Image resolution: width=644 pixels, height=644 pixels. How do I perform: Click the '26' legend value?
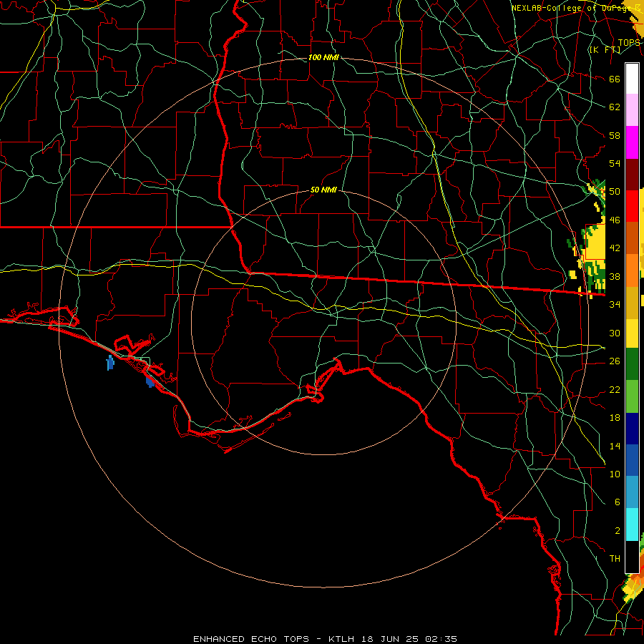click(x=615, y=361)
